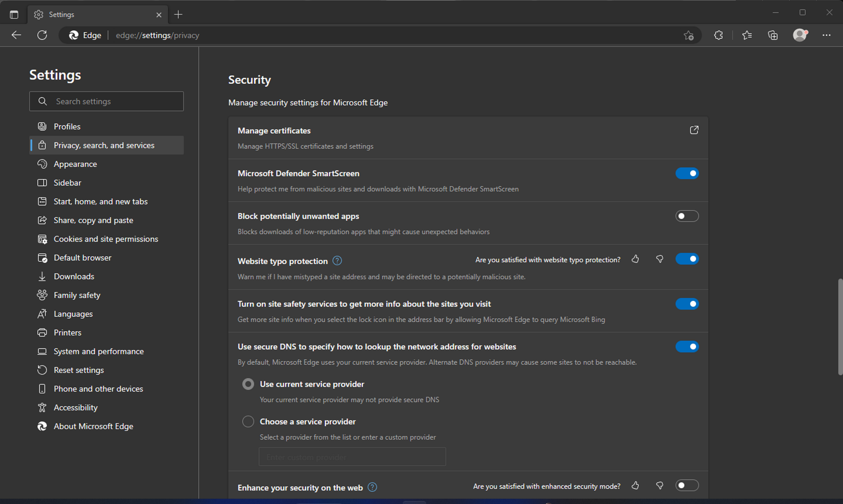843x504 pixels.
Task: Toggle site safety services switch
Action: pyautogui.click(x=687, y=304)
